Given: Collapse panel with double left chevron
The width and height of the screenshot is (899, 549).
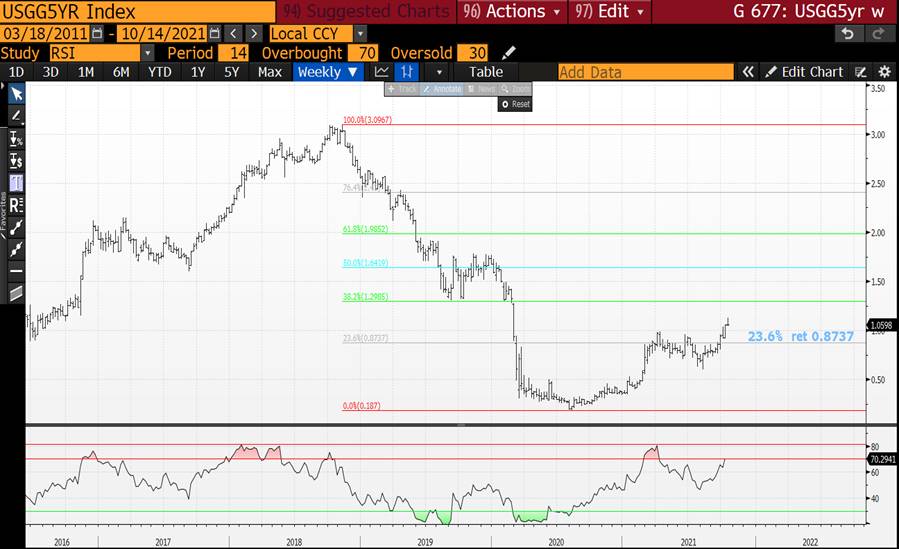Looking at the screenshot, I should [x=748, y=72].
